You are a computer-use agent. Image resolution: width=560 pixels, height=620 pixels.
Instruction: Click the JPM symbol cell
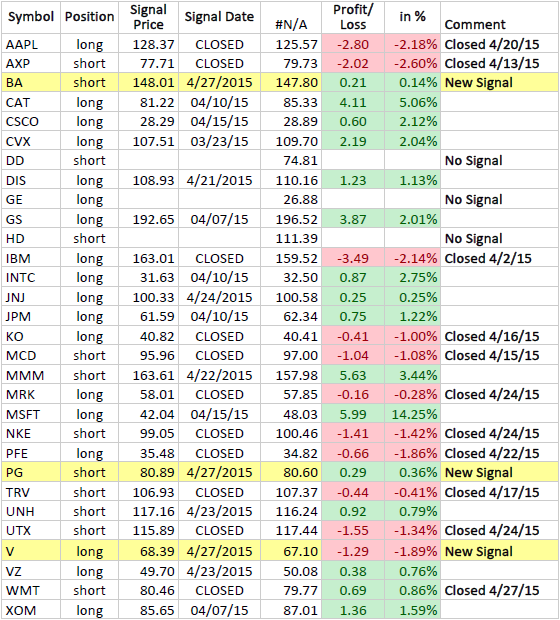click(31, 316)
